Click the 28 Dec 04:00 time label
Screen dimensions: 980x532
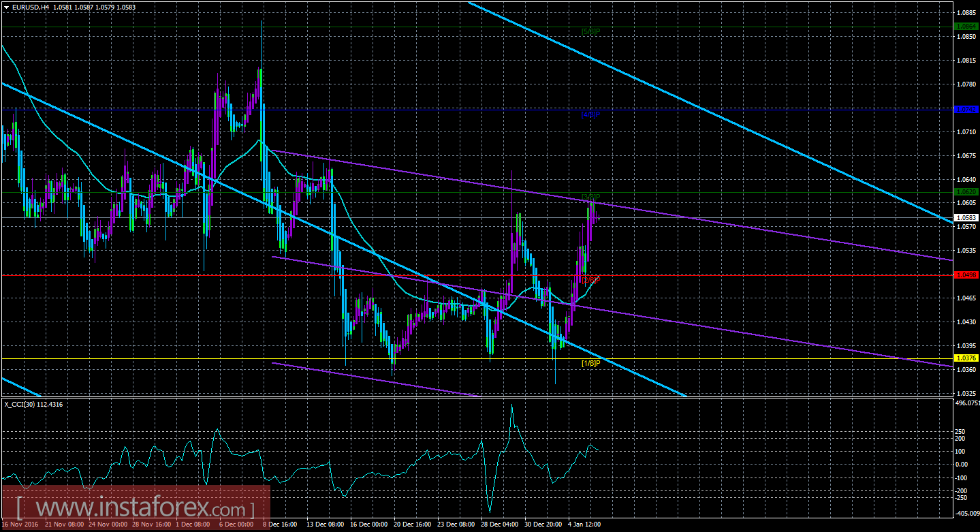click(498, 525)
